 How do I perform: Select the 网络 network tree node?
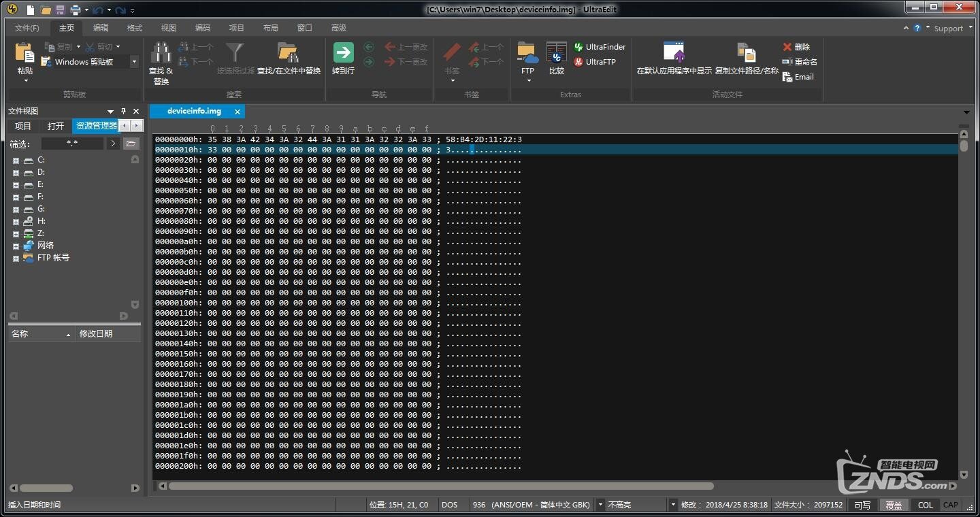[46, 246]
